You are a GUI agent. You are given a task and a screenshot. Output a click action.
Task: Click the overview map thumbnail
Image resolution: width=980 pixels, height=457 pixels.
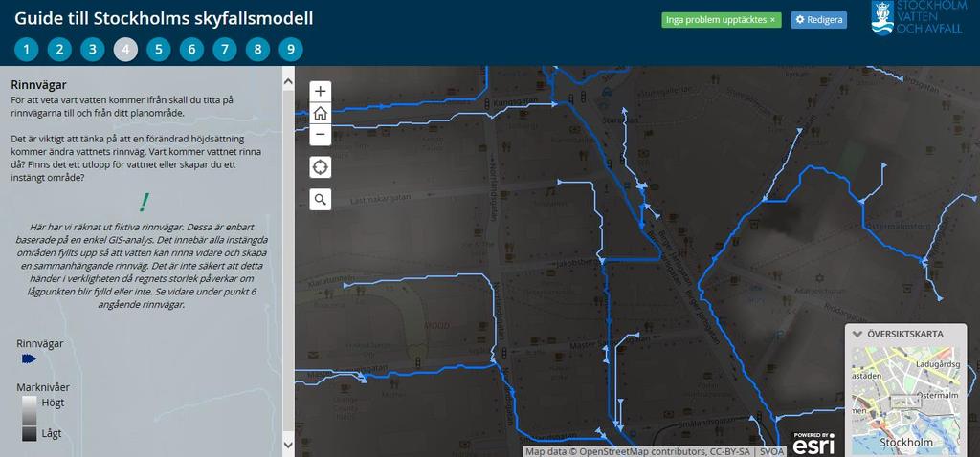click(906, 401)
